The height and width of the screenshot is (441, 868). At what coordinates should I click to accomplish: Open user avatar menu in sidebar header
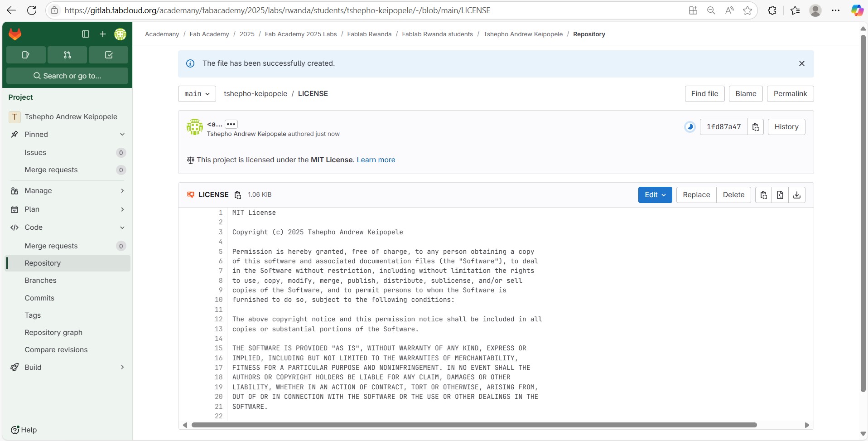click(120, 34)
